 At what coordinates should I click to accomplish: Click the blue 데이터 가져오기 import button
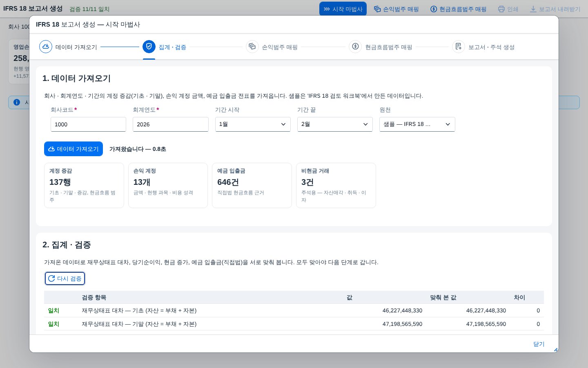click(73, 149)
